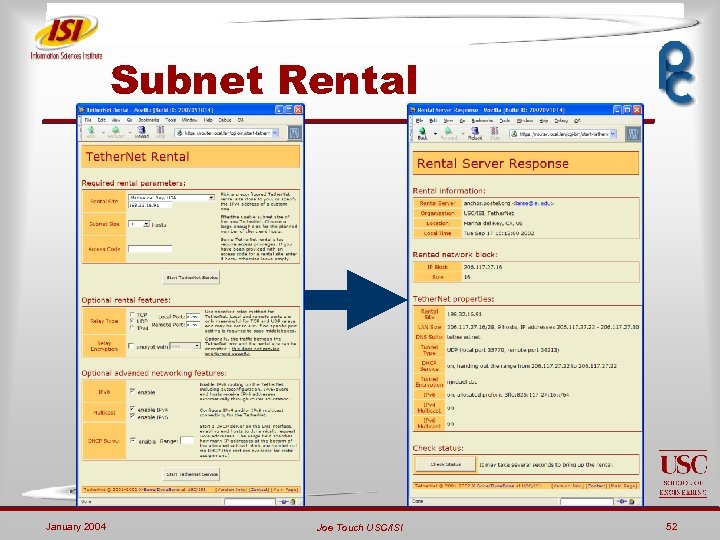Viewport: 720px width, 540px height.
Task: Click page icon in TetherNet Rental address bar
Action: [x=180, y=133]
